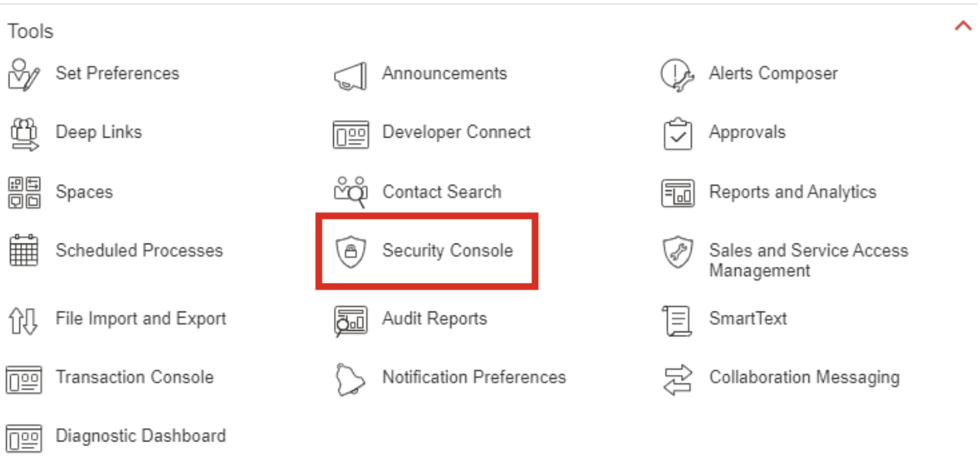
Task: Open the Reports and Analytics link
Action: pyautogui.click(x=792, y=192)
